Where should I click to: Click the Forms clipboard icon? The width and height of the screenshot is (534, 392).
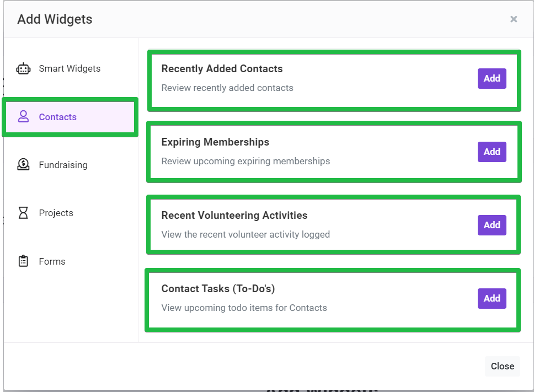23,261
